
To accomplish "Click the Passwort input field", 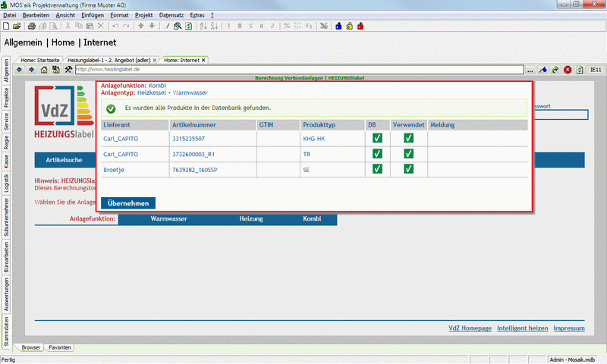I will tap(561, 115).
